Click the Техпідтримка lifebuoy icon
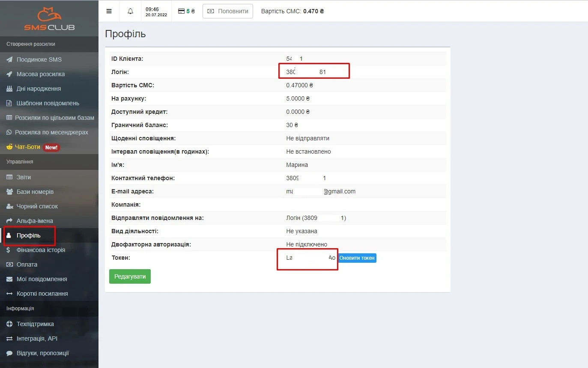 9,324
